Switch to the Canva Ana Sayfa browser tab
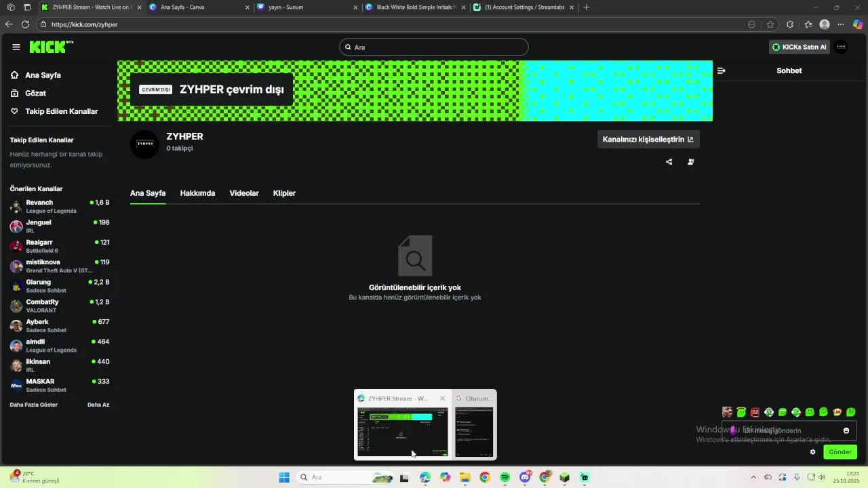Screen dimensions: 868x488 pyautogui.click(x=199, y=7)
